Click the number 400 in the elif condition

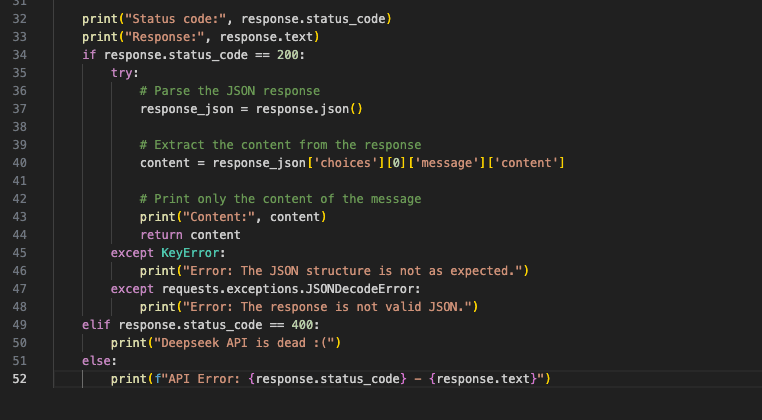[x=306, y=325]
